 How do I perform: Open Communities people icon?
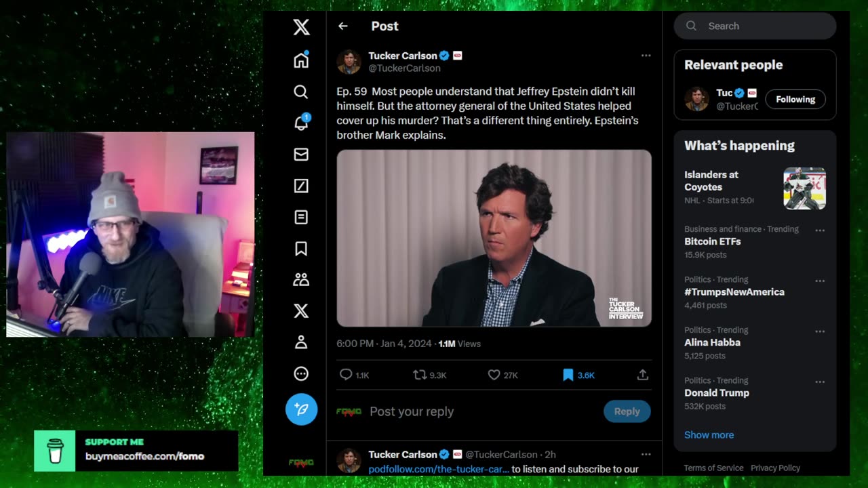point(301,279)
